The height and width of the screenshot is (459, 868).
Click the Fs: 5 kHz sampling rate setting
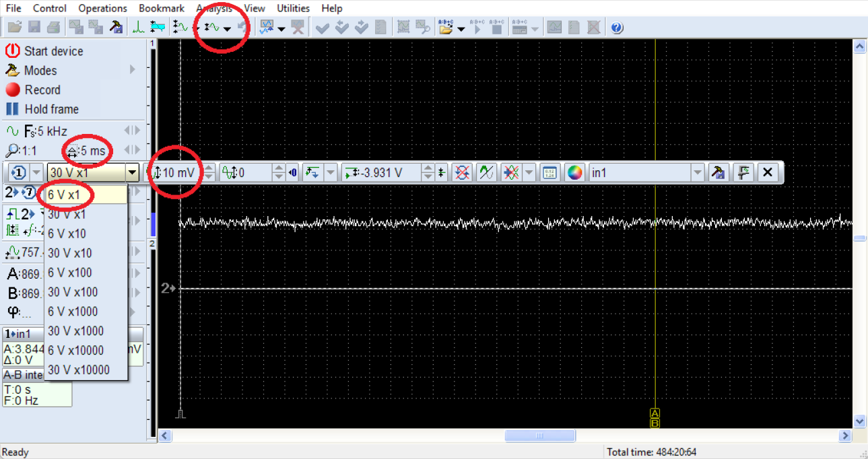pos(37,131)
